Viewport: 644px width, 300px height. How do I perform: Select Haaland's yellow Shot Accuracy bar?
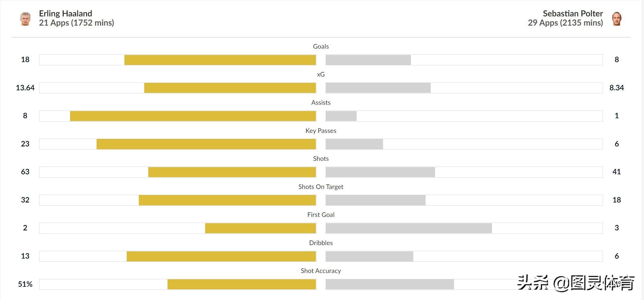tap(242, 284)
